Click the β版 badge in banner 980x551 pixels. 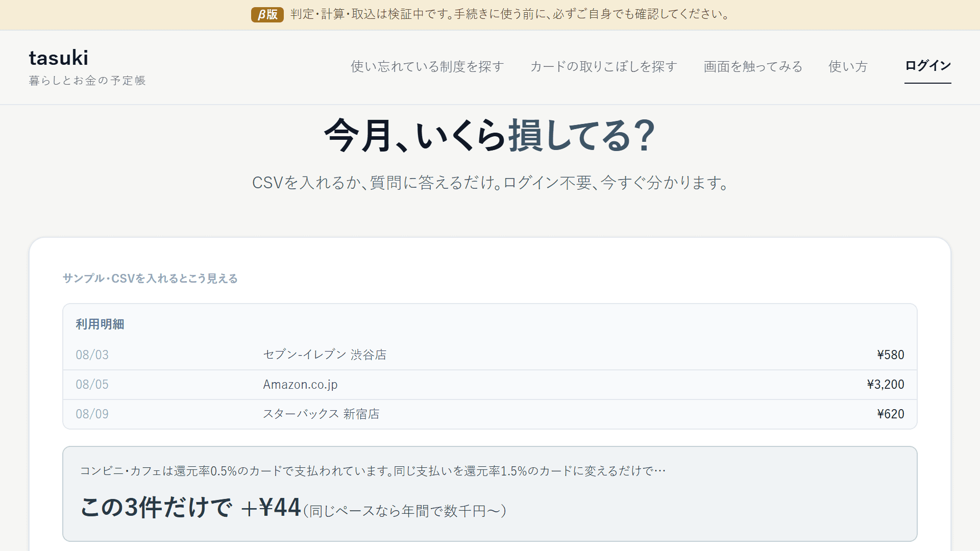tap(267, 14)
